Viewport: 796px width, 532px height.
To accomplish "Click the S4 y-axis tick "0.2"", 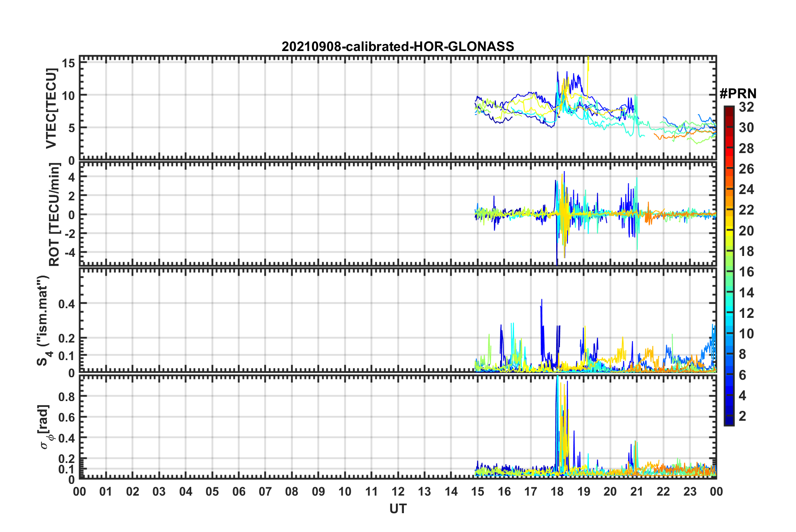I will tap(67, 338).
